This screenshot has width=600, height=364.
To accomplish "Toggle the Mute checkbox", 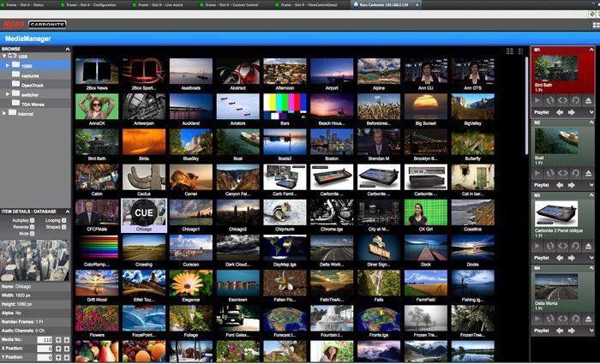I will 33,234.
